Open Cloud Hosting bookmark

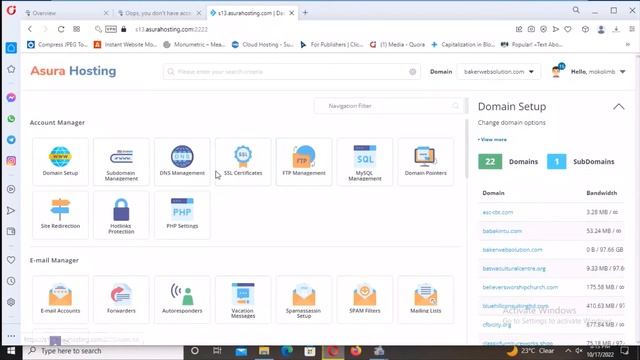tap(263, 44)
